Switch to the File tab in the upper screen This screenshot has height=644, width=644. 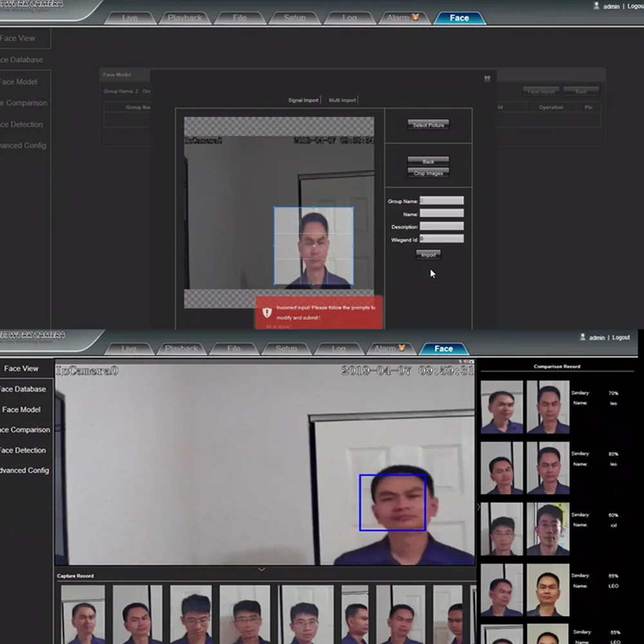(240, 17)
